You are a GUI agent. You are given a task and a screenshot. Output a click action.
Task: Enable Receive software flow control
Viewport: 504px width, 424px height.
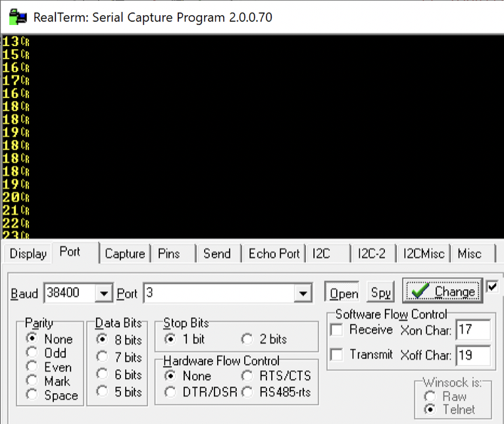(x=337, y=330)
